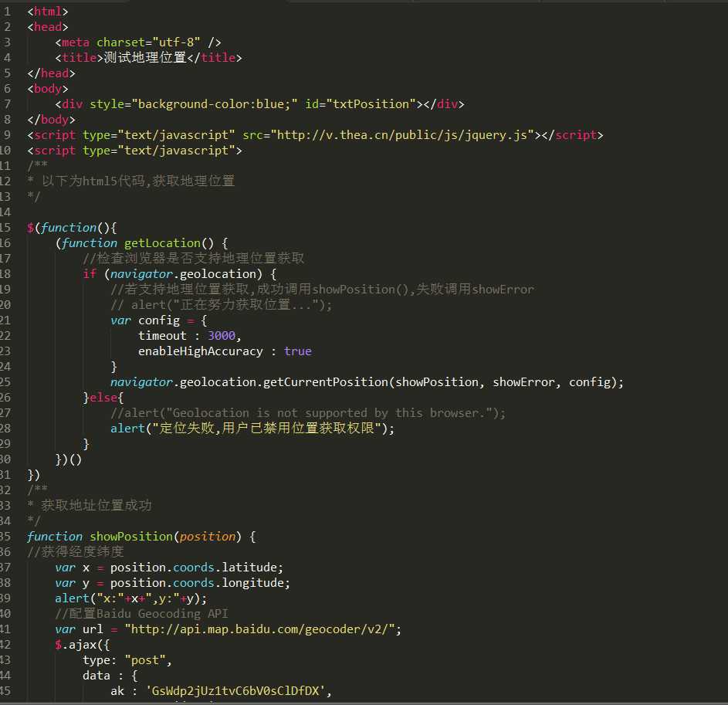Click the comment 获得经度纬度
Viewport: 728px width, 705px height.
coord(76,552)
